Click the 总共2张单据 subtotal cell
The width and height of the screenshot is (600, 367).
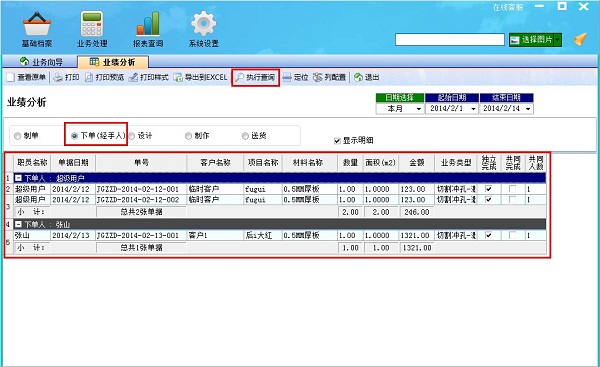[141, 212]
